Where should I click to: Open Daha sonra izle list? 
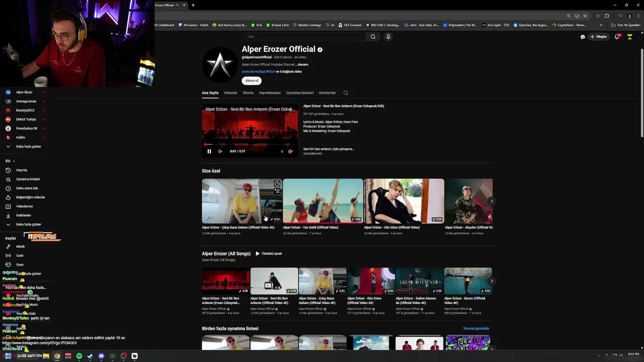point(27,188)
